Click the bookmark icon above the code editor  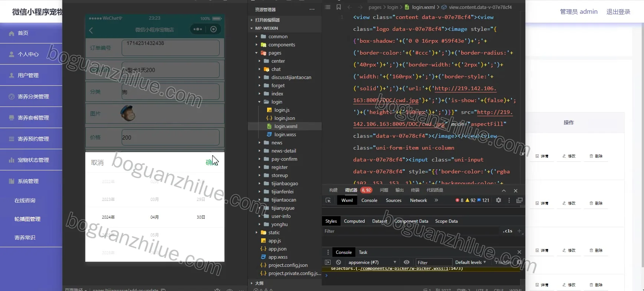(x=339, y=7)
